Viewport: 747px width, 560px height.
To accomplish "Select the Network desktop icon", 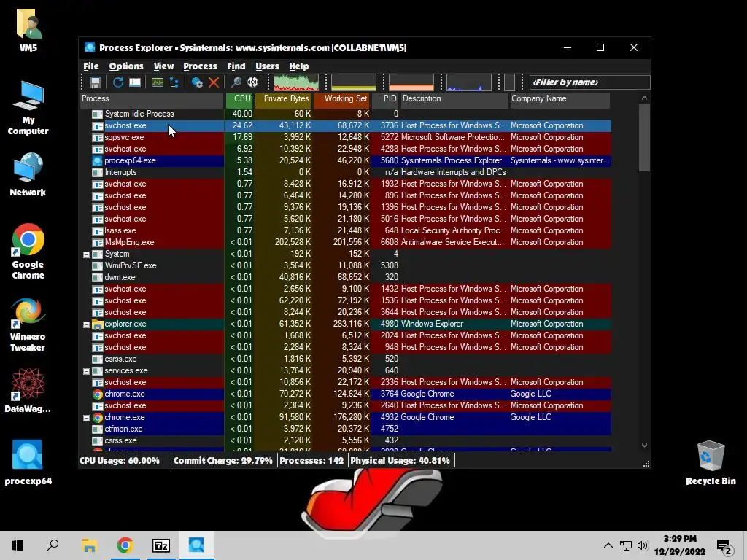I will coord(28,175).
